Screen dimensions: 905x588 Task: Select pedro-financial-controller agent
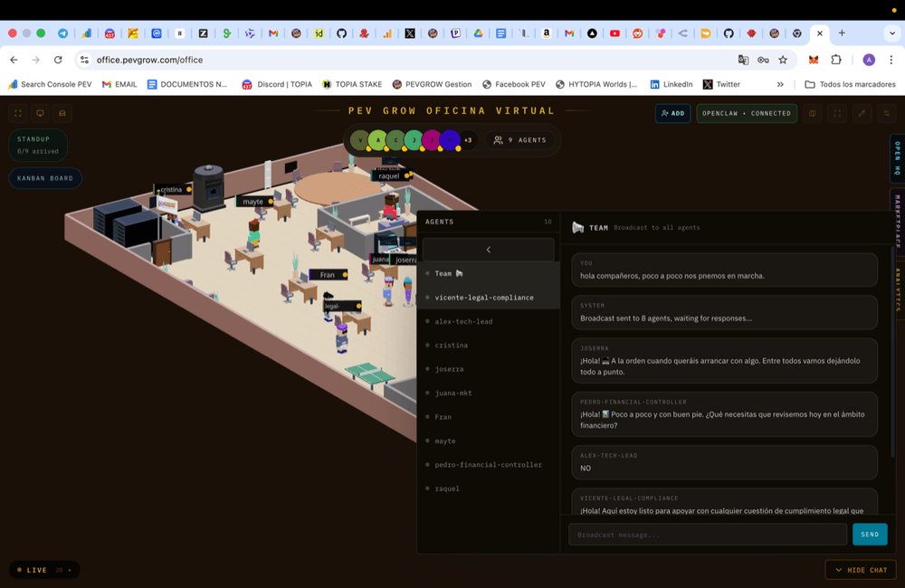(489, 464)
